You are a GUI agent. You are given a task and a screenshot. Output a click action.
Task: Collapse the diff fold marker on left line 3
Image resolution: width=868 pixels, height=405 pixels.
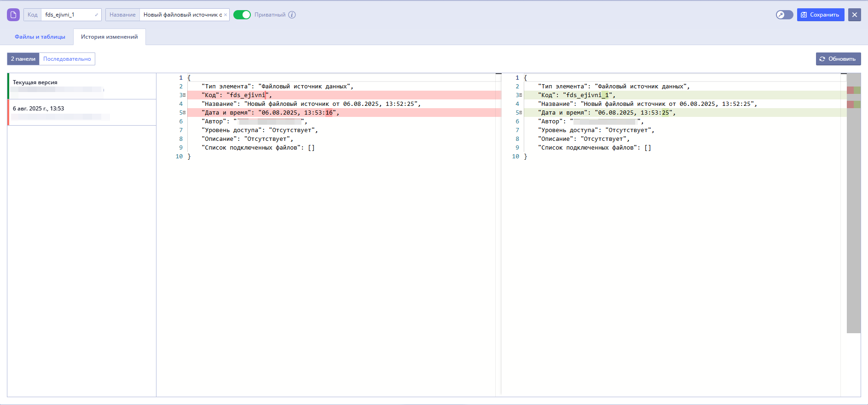184,95
